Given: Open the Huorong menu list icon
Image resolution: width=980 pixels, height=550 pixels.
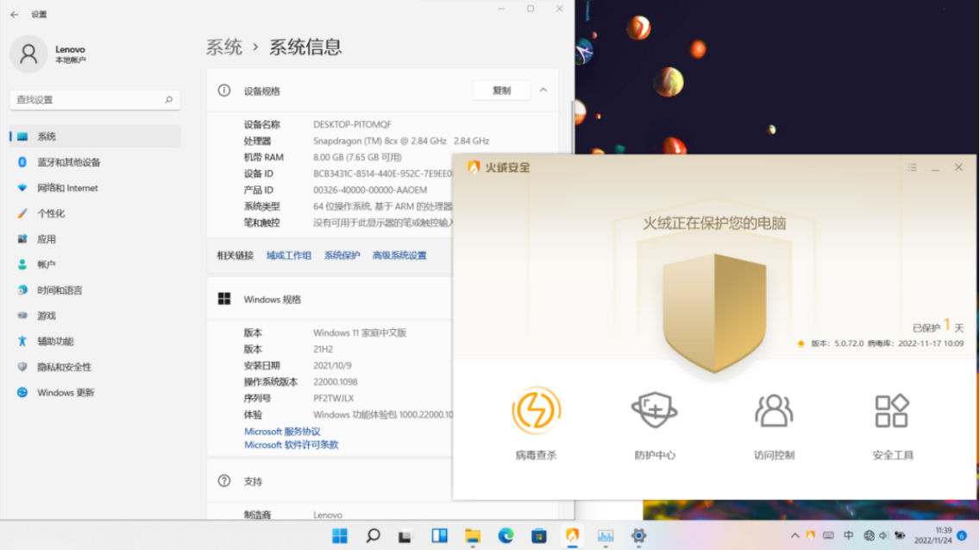Looking at the screenshot, I should pos(913,168).
